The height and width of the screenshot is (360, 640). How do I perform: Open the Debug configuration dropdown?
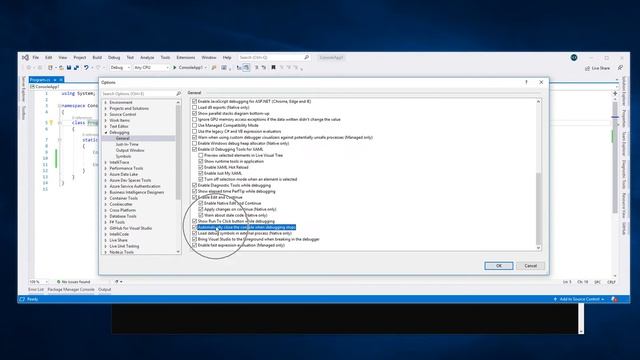pos(120,67)
